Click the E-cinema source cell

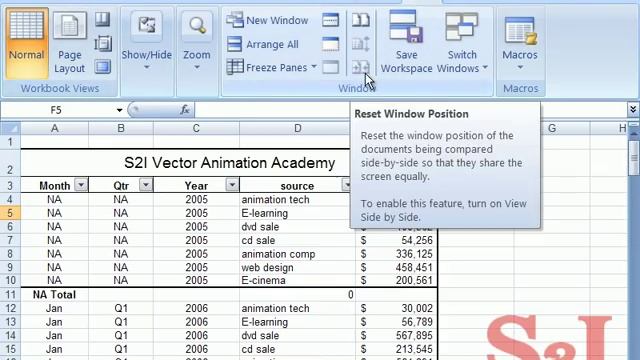[297, 281]
